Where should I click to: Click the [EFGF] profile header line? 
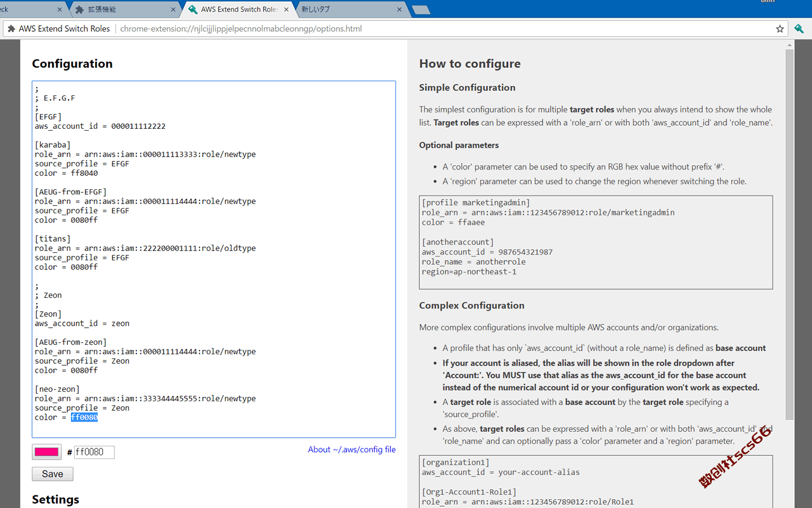click(48, 117)
